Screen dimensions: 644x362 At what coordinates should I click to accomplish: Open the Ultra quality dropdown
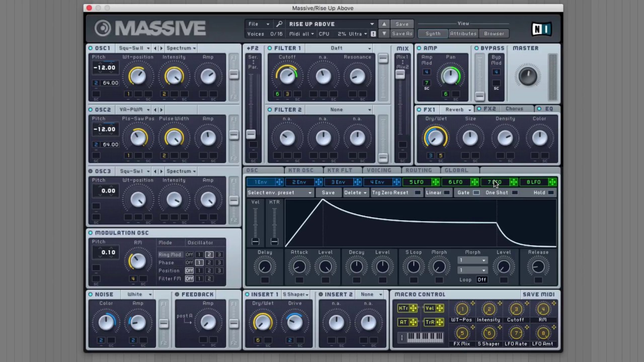(x=358, y=34)
